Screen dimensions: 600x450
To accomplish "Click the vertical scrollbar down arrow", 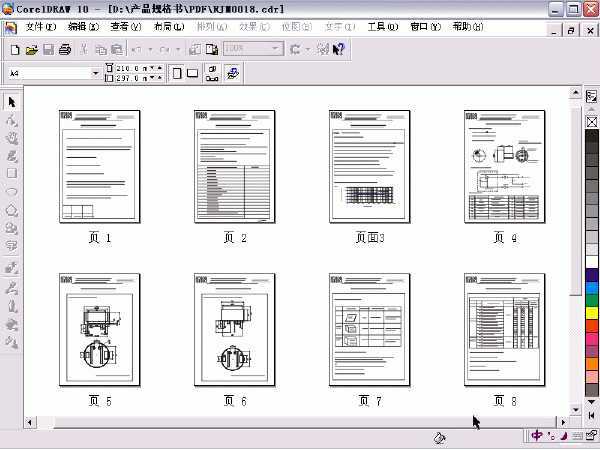I will [576, 410].
